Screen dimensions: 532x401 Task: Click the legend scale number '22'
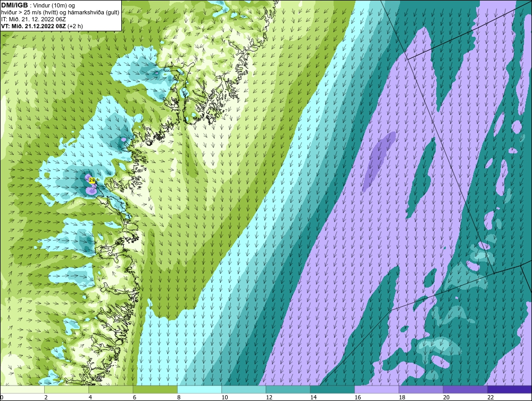(x=491, y=398)
